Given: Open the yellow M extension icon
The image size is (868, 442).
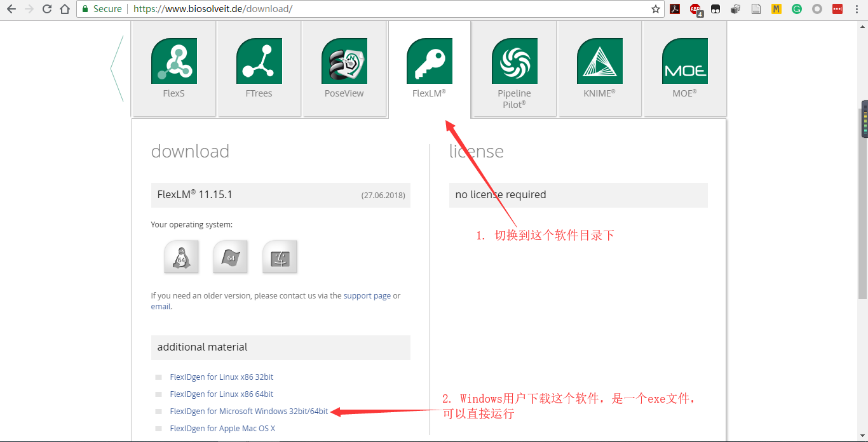Looking at the screenshot, I should click(x=776, y=9).
